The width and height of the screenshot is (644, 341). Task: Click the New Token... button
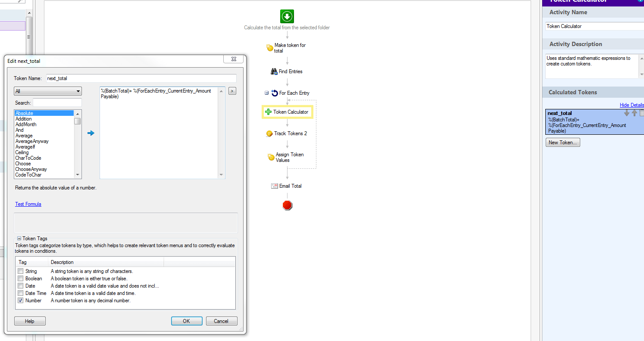(x=563, y=143)
